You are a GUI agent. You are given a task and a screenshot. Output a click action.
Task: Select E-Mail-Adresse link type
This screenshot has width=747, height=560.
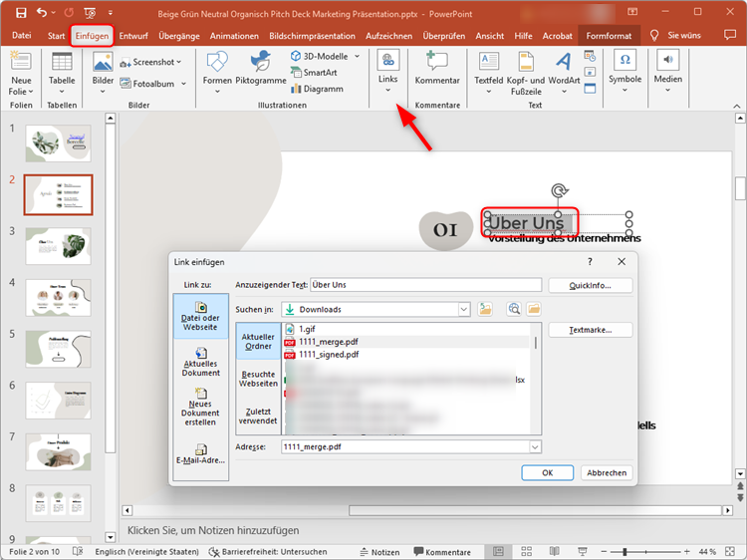pyautogui.click(x=200, y=454)
